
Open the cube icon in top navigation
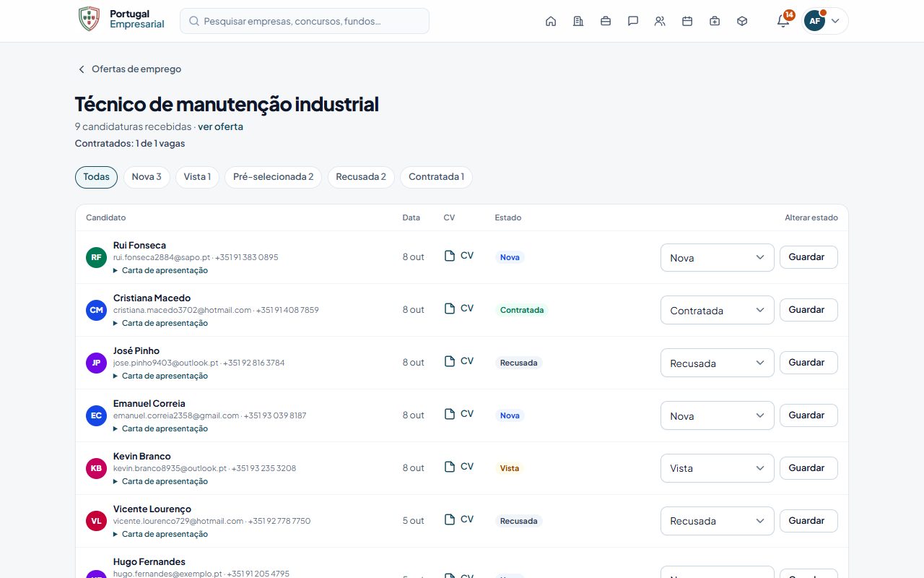(742, 21)
